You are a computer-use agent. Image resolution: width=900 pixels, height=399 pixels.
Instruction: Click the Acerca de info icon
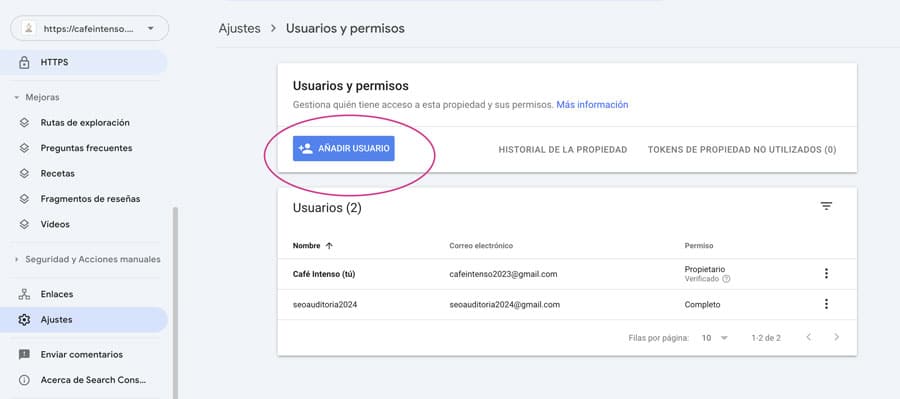coord(24,379)
